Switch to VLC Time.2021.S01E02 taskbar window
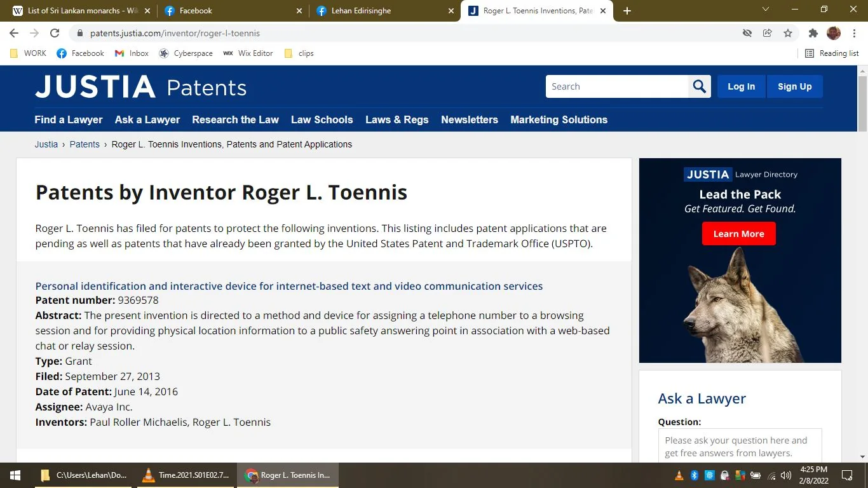 point(185,475)
